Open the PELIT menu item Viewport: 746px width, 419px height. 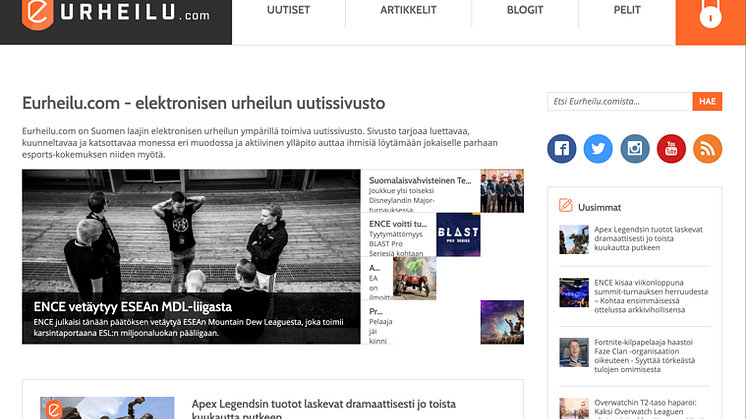[627, 10]
